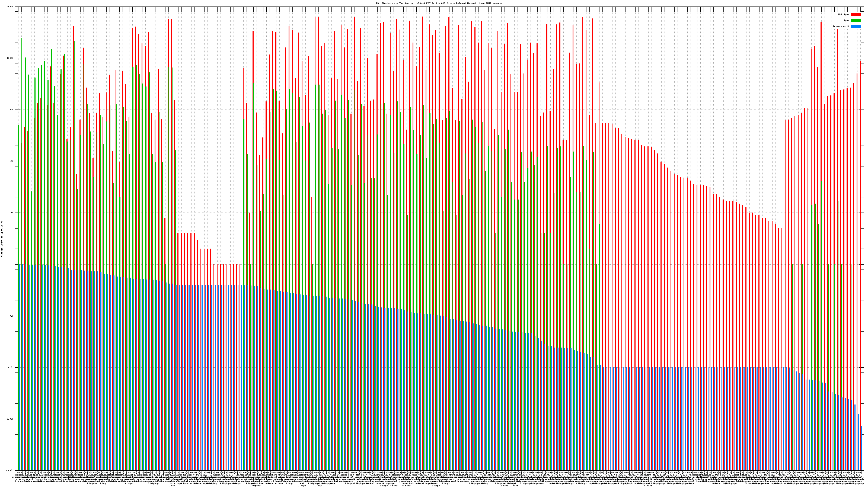
Task: Click the 100000 y-axis tick label
Action: [10, 7]
